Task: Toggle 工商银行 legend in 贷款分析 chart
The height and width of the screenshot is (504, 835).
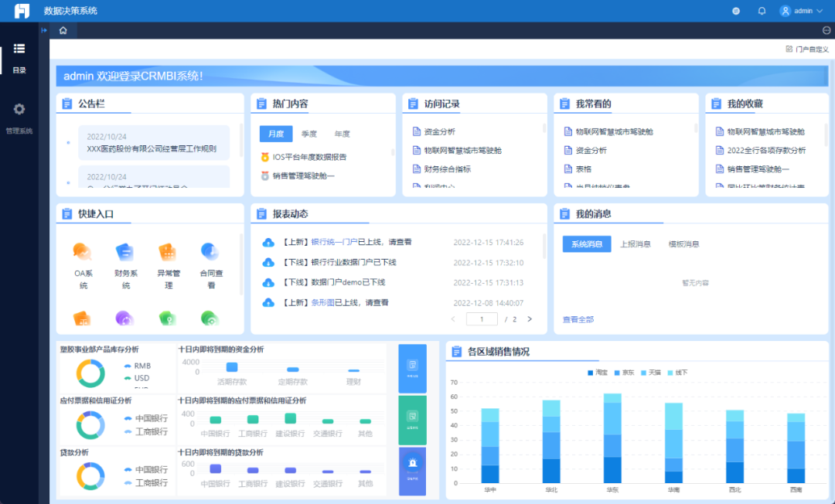Action: [146, 482]
